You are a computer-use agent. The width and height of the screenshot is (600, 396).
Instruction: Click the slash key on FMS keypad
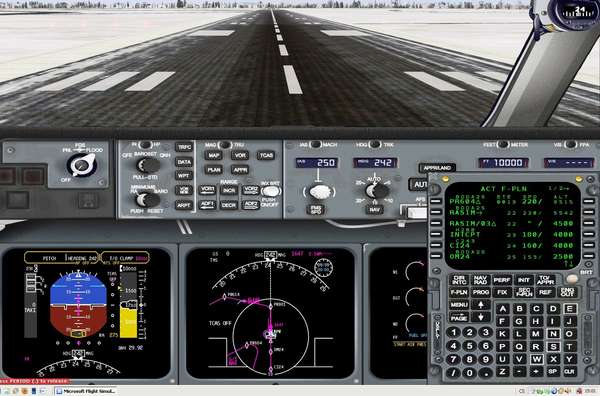coord(453,372)
